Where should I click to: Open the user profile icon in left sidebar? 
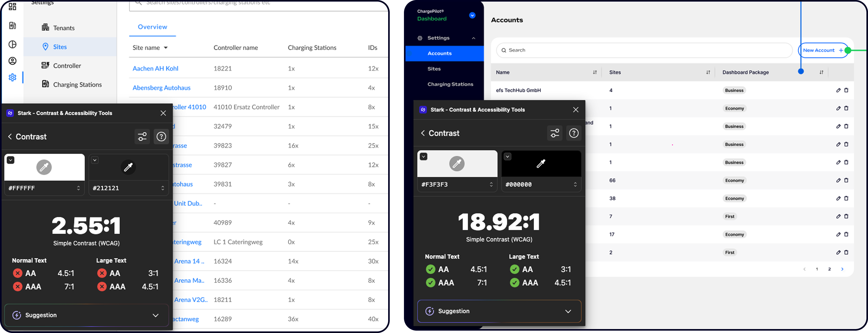[x=12, y=61]
